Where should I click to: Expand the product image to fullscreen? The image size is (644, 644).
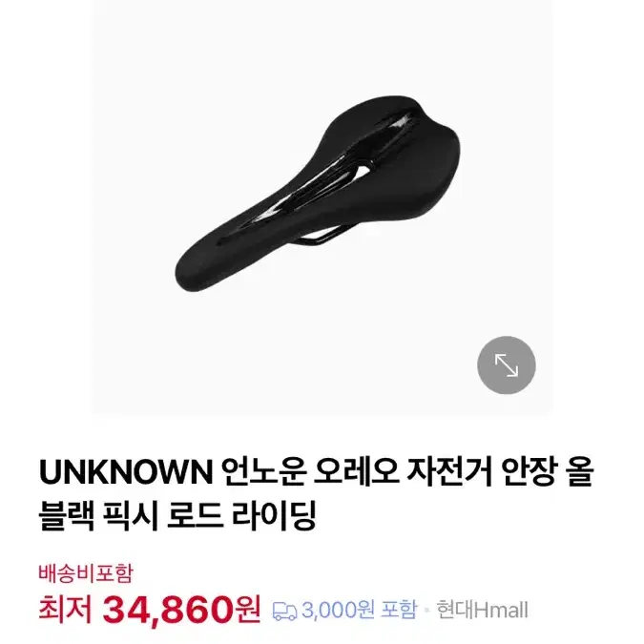(506, 364)
